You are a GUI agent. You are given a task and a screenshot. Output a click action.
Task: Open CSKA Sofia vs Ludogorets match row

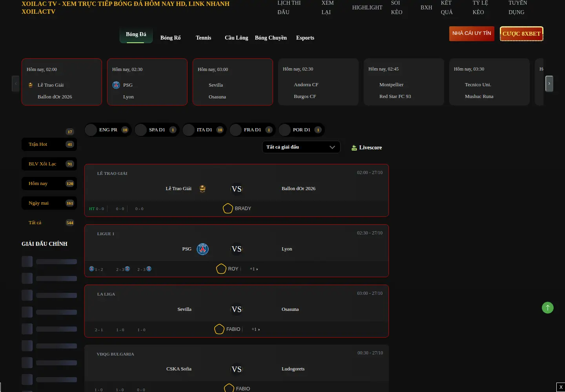[237, 368]
